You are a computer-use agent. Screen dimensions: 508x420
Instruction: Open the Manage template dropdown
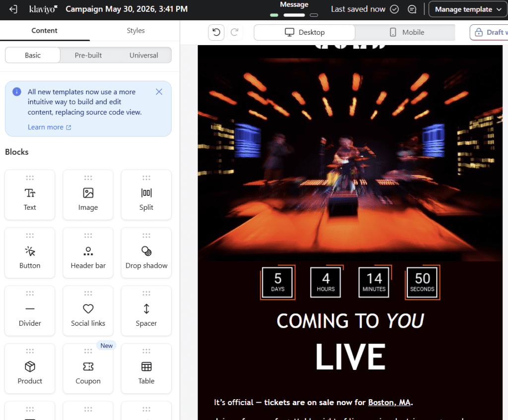[468, 9]
